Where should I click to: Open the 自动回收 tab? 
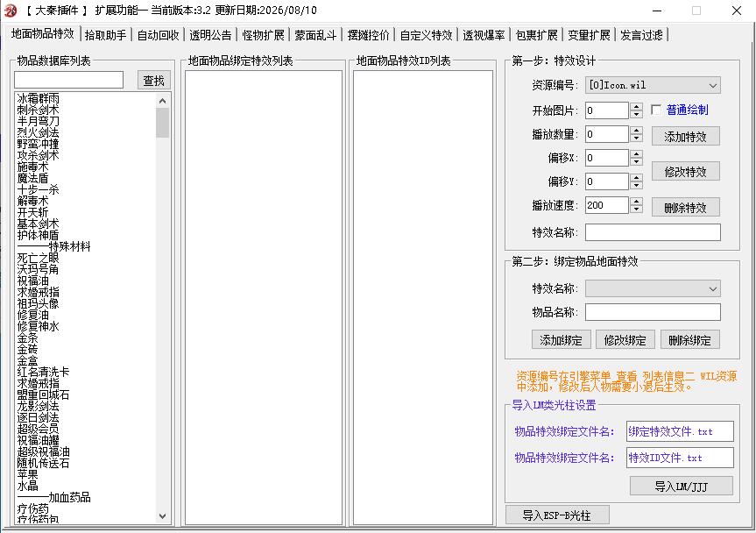158,35
